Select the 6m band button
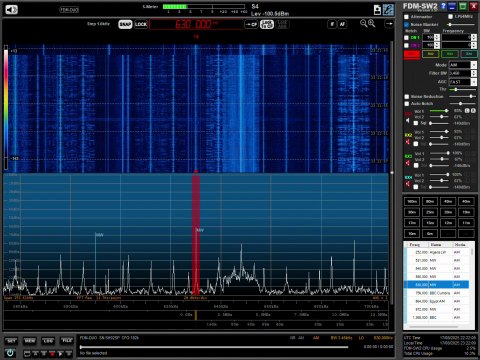This screenshot has width=480, height=360. click(430, 233)
